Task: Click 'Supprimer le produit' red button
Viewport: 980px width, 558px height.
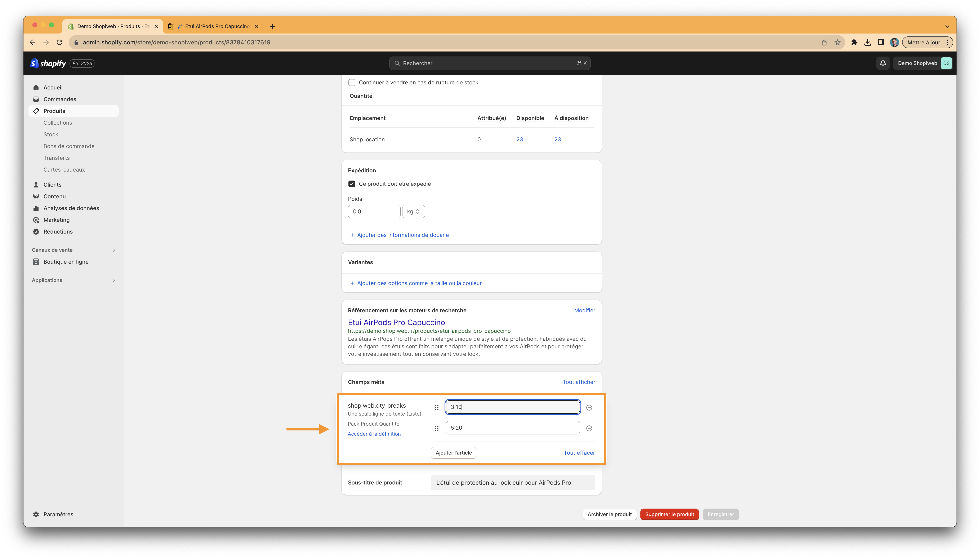Action: 669,514
